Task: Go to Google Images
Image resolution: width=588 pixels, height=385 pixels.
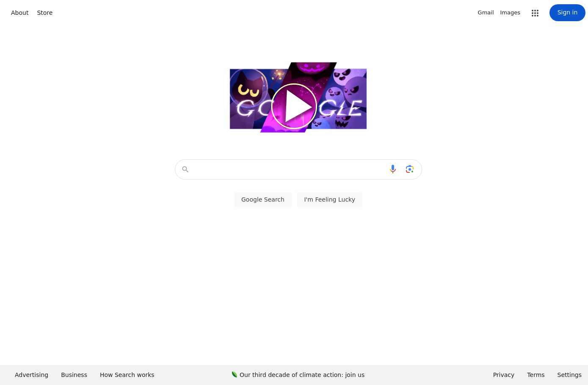Action: (510, 13)
